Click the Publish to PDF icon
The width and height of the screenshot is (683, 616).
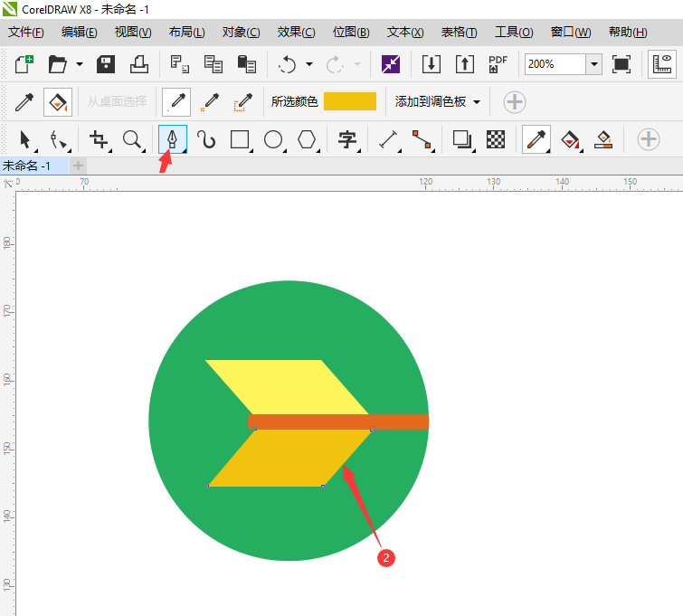coord(498,65)
